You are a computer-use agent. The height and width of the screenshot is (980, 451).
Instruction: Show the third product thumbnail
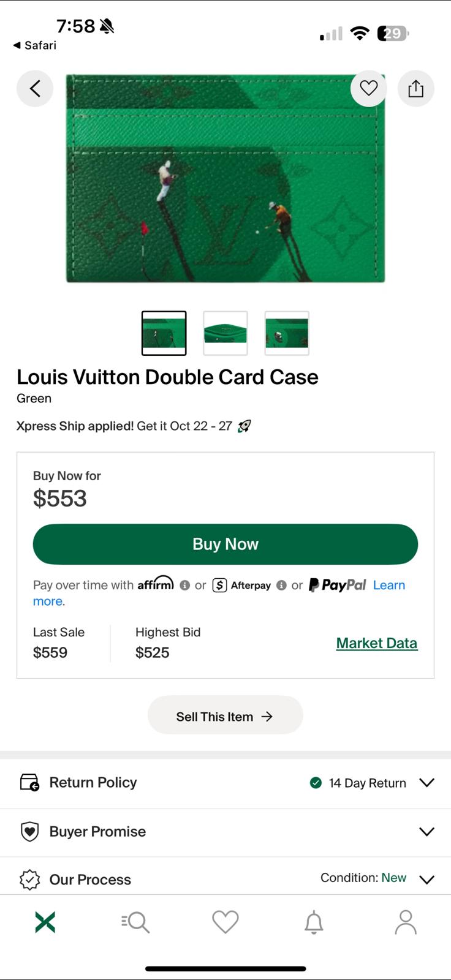pos(287,333)
